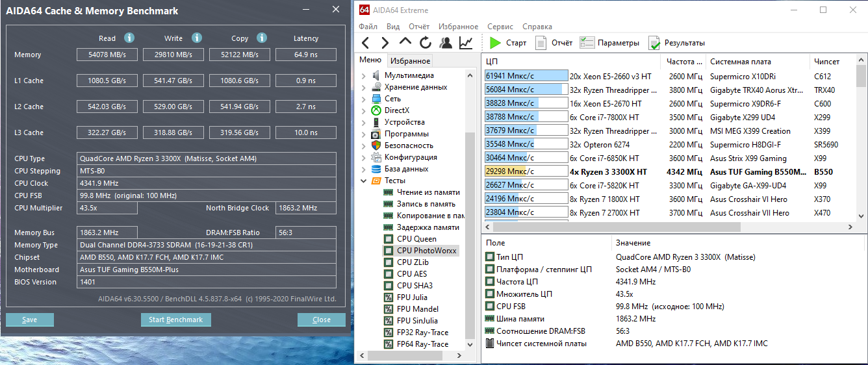Expand the Устройства tree node

tap(364, 122)
